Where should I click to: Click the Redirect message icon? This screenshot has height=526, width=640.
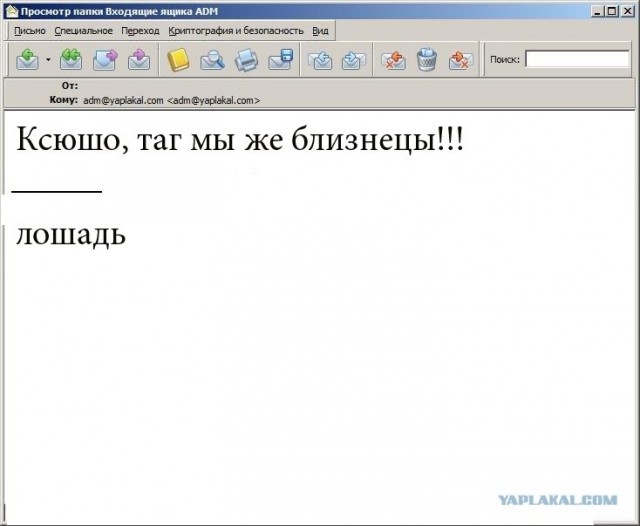pyautogui.click(x=139, y=60)
